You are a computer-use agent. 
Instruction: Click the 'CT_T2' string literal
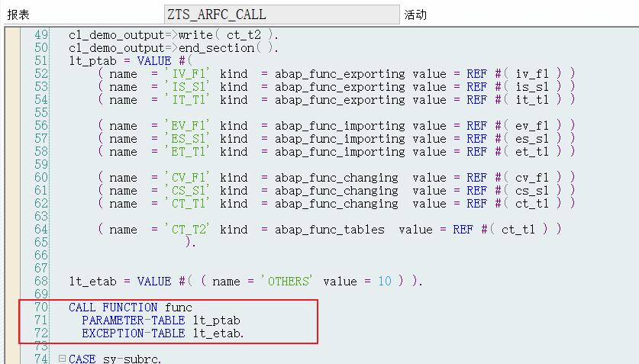(x=188, y=229)
